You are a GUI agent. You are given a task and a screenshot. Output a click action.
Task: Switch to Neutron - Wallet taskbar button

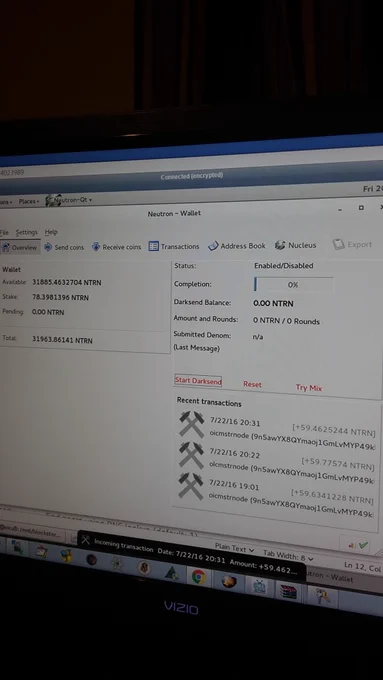click(330, 578)
